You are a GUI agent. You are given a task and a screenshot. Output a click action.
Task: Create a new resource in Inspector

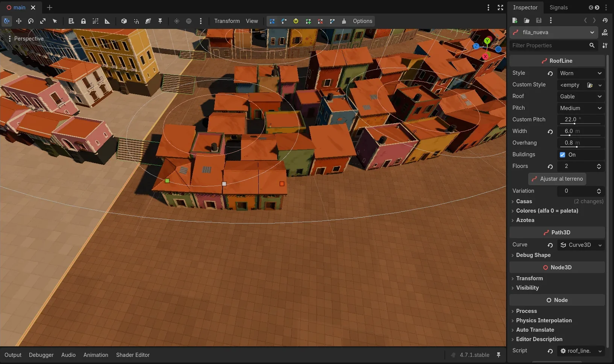click(x=515, y=20)
